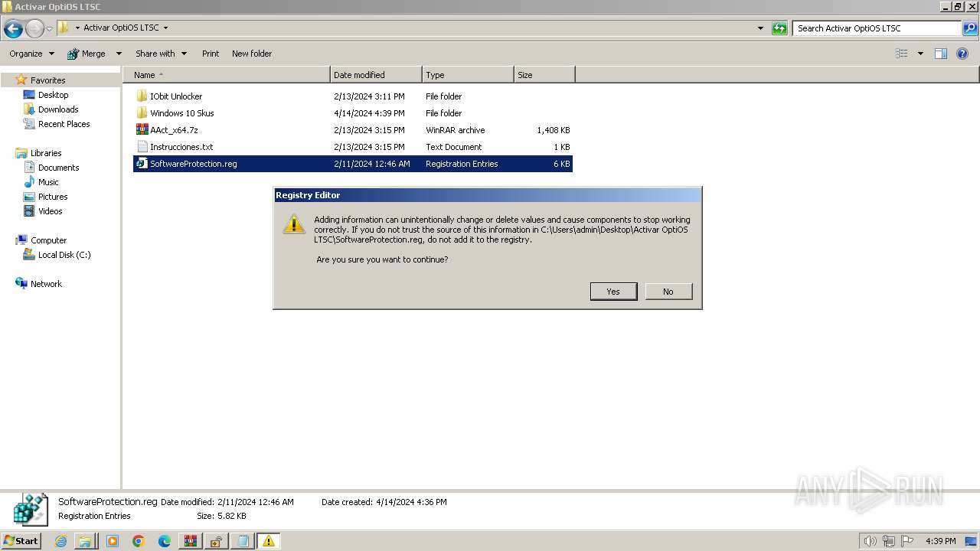
Task: Select the Windows 10 Skus folder
Action: [181, 113]
